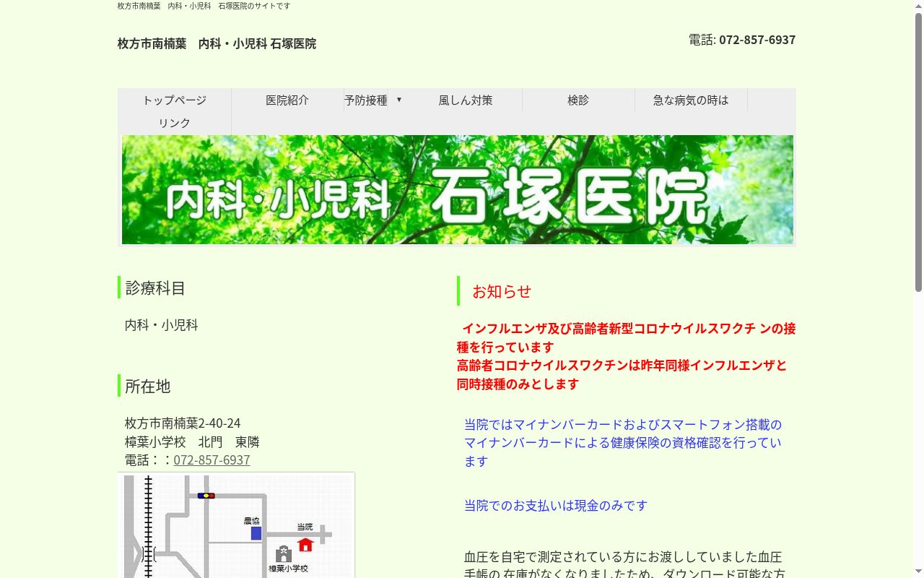Click the header 電話: 072-857-6937 text
This screenshot has width=924, height=578.
click(x=742, y=40)
